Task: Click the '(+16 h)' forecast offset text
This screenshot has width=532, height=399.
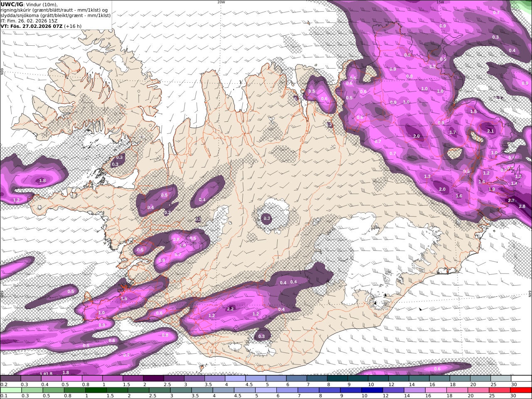Action: (73, 26)
